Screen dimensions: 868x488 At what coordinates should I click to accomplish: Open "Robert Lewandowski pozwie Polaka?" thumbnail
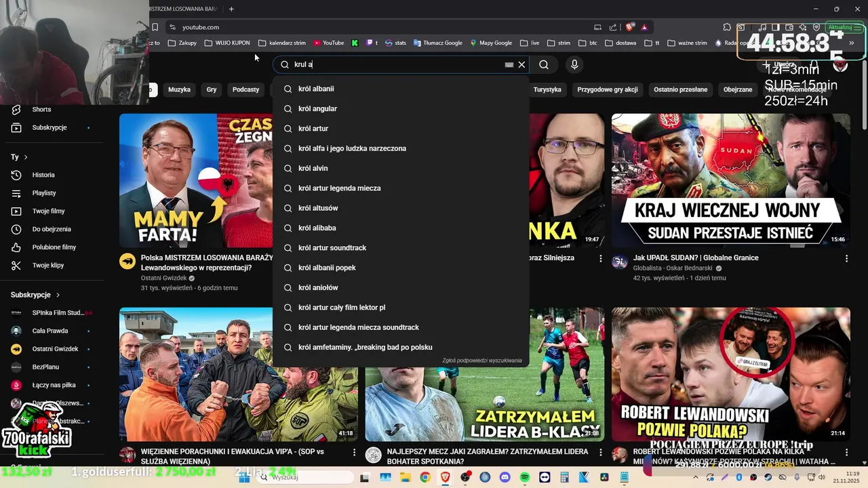[x=731, y=375]
